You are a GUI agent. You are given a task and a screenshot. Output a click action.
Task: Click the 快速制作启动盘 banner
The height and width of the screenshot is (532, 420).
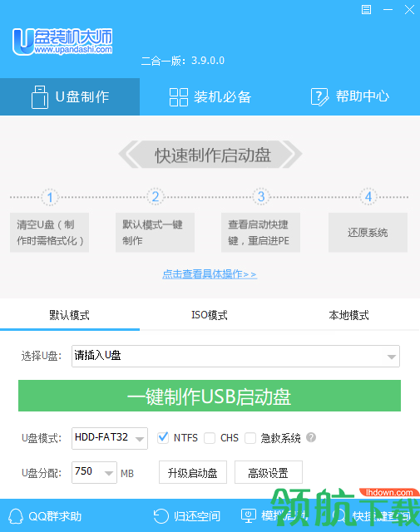pyautogui.click(x=210, y=155)
